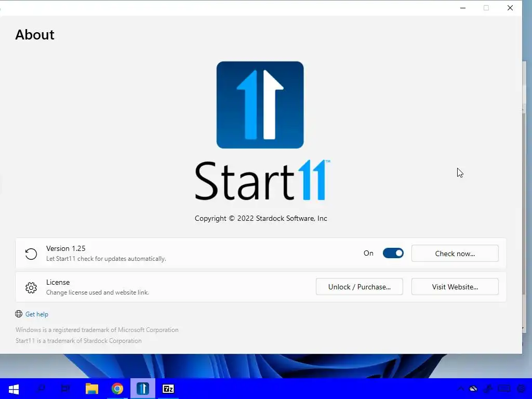Click 'Change license used and website link.' text
The width and height of the screenshot is (532, 399).
97,292
